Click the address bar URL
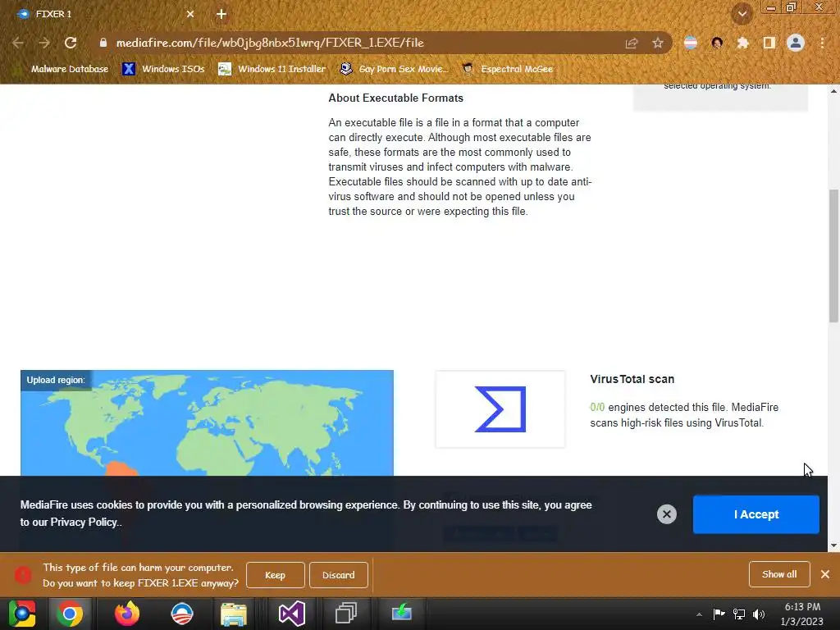Screen dimensions: 840x630 [270, 43]
